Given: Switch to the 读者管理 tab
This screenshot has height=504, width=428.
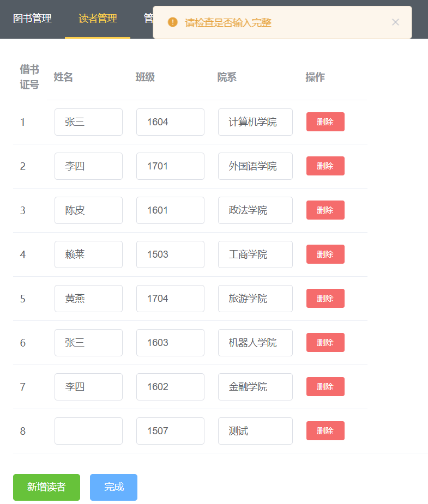Looking at the screenshot, I should point(98,19).
